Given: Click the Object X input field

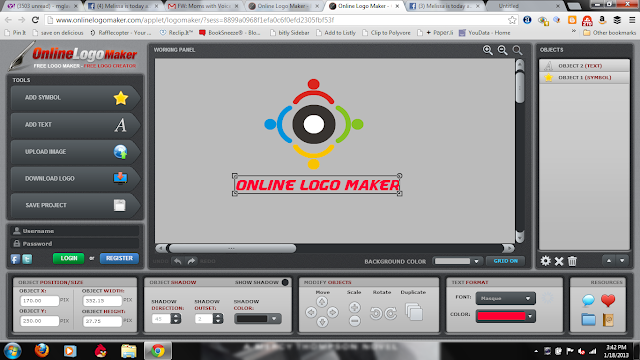Looking at the screenshot, I should pyautogui.click(x=40, y=301).
